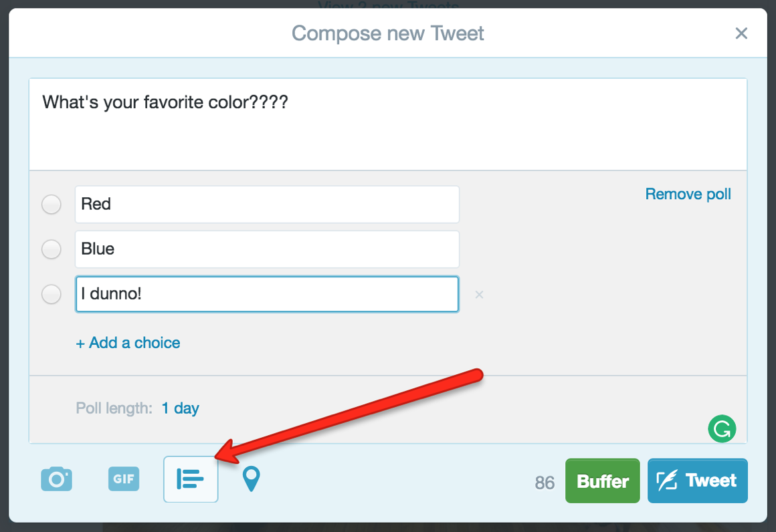Close the Compose new Tweet dialog

click(741, 33)
